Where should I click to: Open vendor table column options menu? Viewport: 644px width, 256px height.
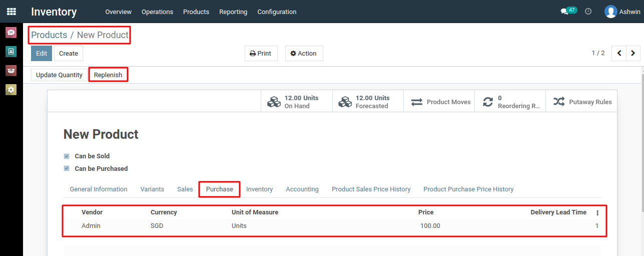click(x=597, y=213)
